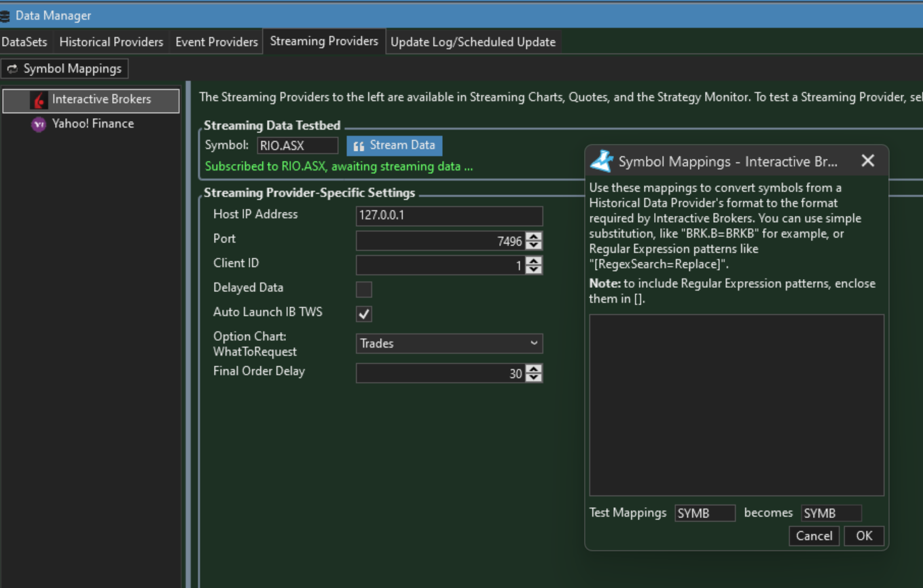923x588 pixels.
Task: Increase Final Order Delay with up arrow
Action: tap(534, 369)
